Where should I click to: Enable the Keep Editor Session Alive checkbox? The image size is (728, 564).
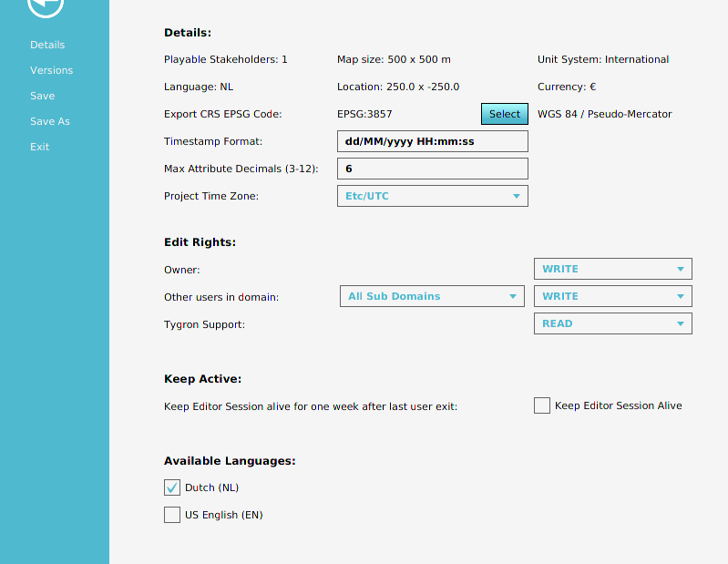click(542, 405)
